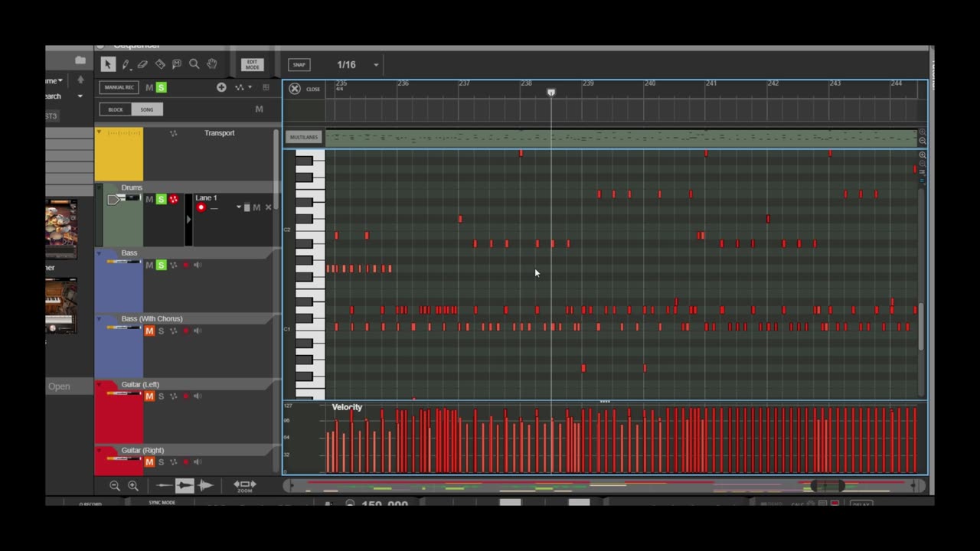Click the piano device thumbnail

(61, 305)
